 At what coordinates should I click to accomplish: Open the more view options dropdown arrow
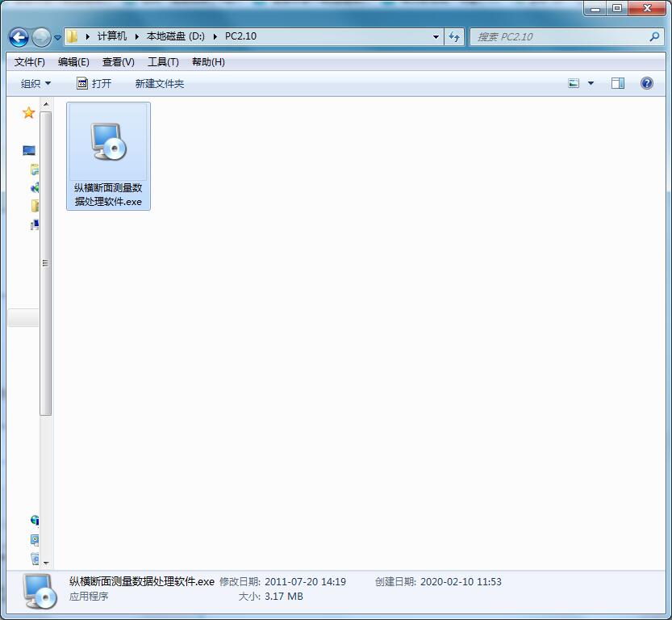pyautogui.click(x=591, y=83)
